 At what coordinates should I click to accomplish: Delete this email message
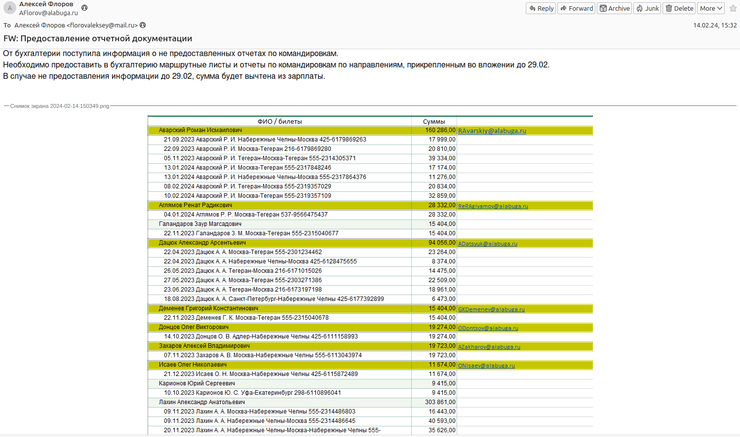(679, 8)
